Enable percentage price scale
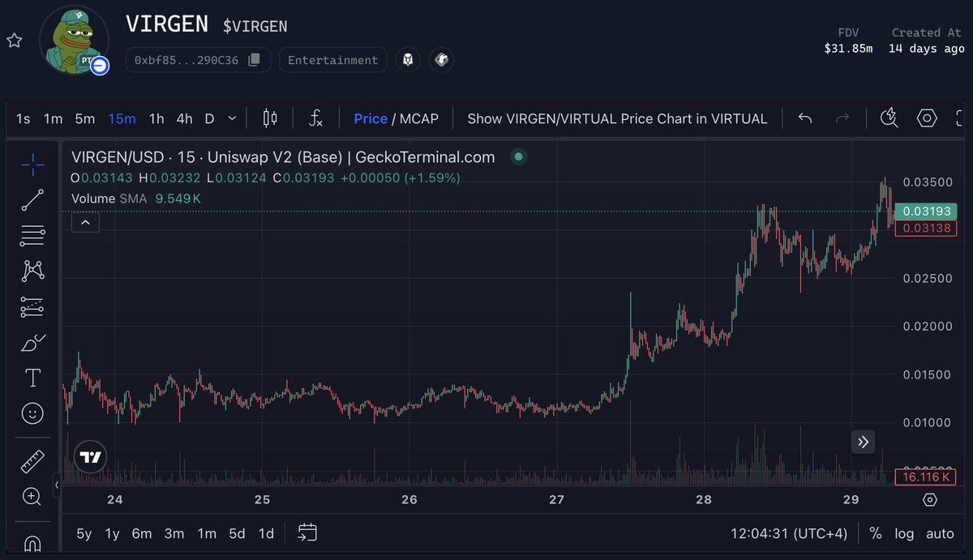 click(875, 533)
